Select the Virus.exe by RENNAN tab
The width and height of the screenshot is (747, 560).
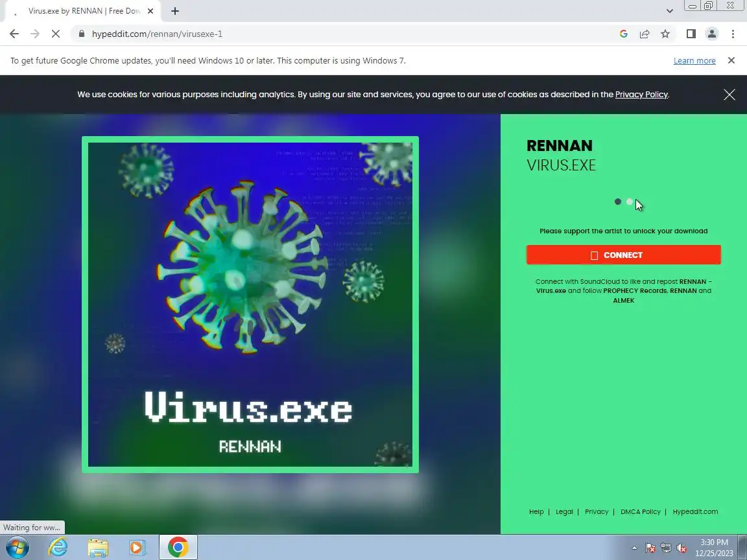click(x=84, y=11)
